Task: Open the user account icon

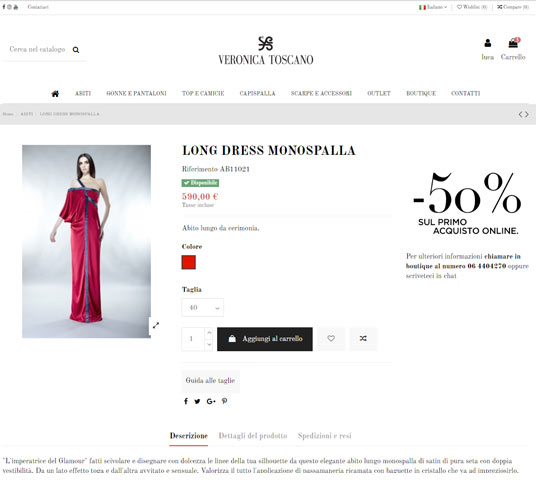Action: (x=487, y=43)
